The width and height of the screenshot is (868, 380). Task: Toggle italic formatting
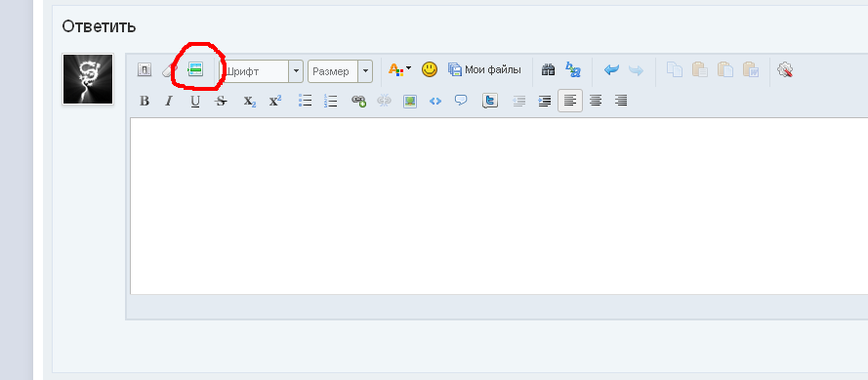click(169, 101)
